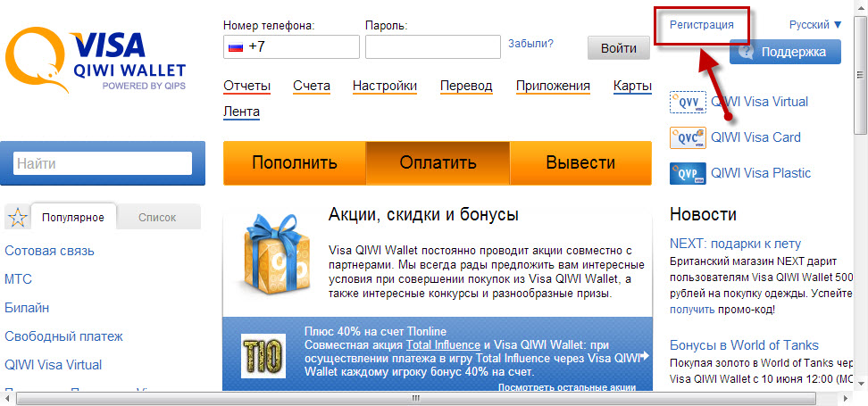Open the Карты menu item
Screen dimensions: 868x406
[632, 87]
